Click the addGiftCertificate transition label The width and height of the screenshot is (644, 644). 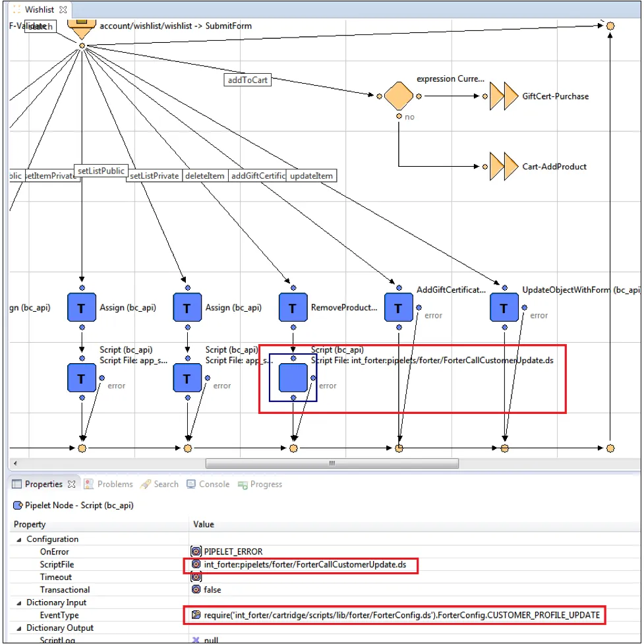(258, 176)
